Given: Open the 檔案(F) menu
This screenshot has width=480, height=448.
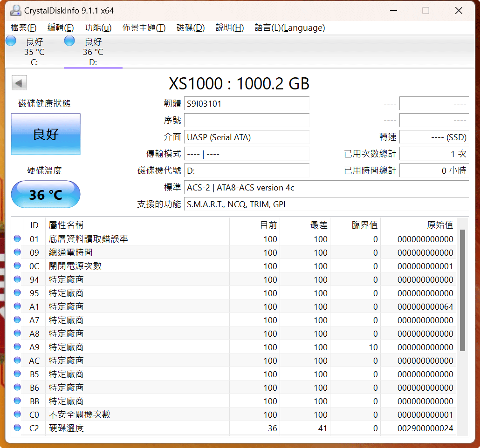Looking at the screenshot, I should 24,28.
